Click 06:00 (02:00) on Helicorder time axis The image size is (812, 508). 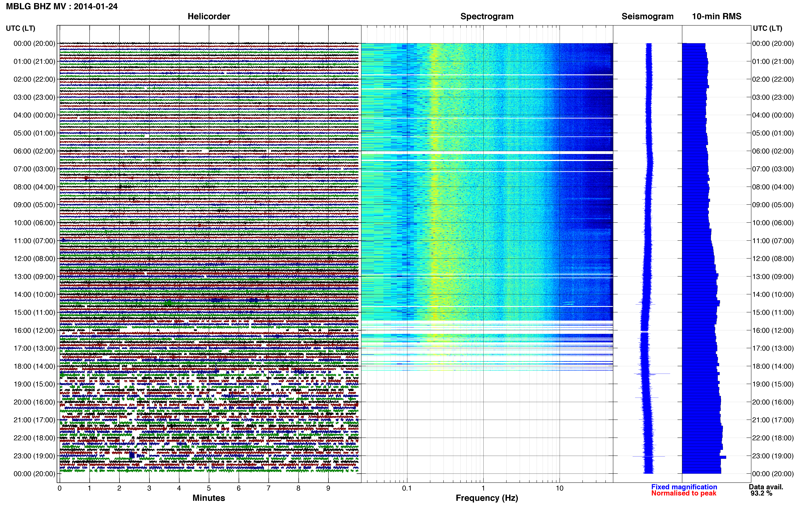34,151
